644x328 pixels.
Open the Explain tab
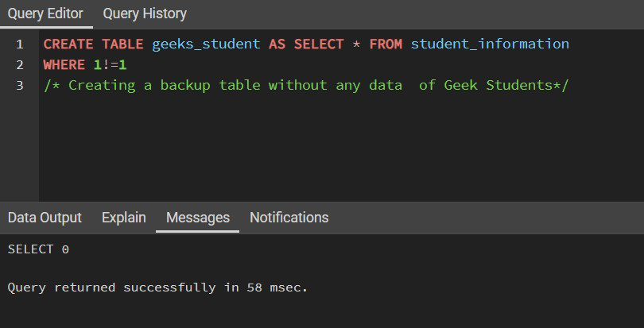pos(123,218)
